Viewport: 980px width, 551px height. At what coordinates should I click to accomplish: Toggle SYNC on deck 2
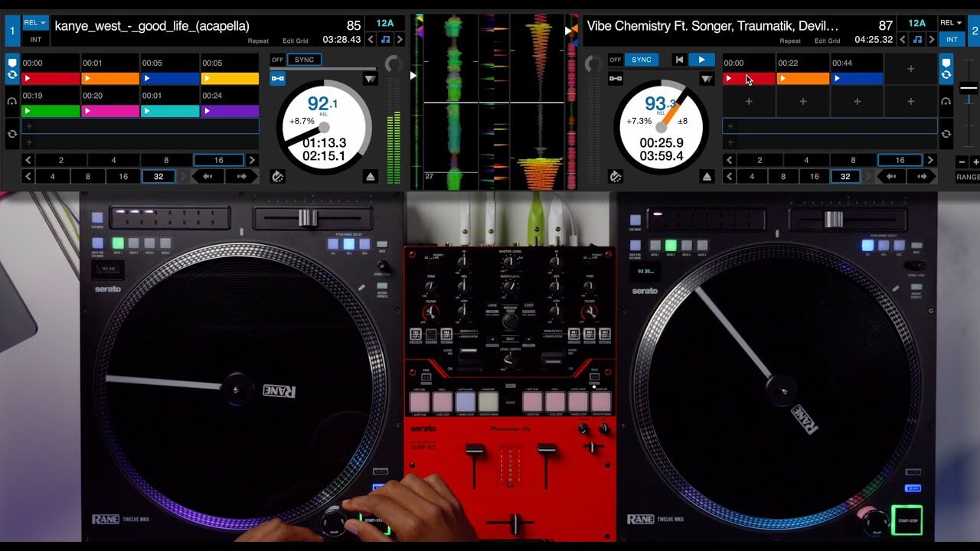pyautogui.click(x=642, y=60)
